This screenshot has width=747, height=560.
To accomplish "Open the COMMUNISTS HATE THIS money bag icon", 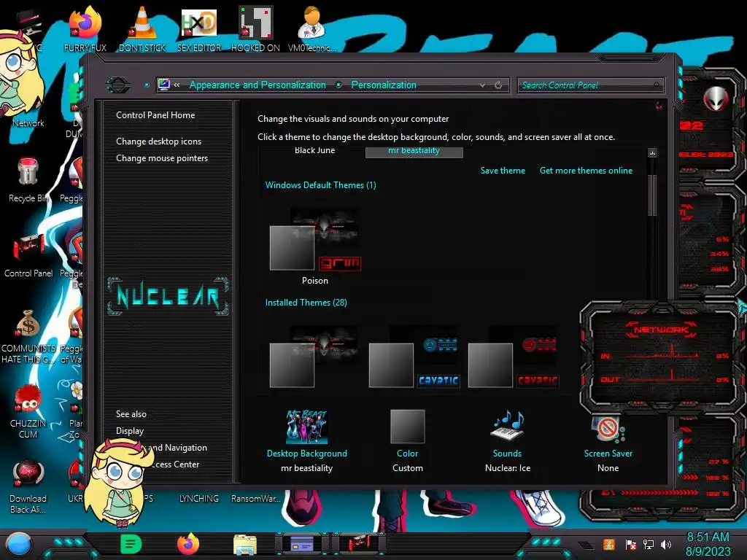I will click(28, 336).
